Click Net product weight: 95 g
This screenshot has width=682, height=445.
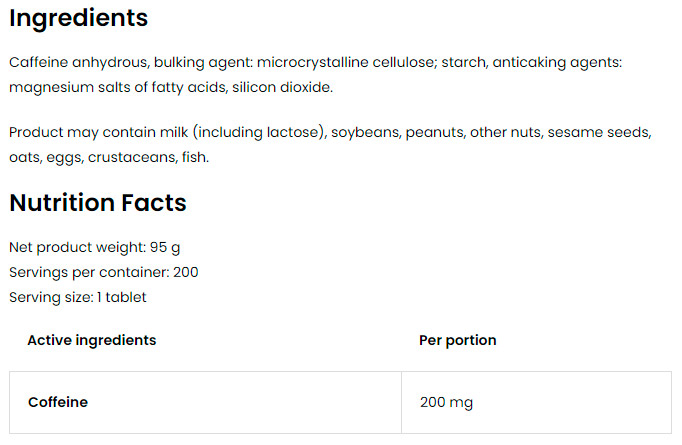click(94, 248)
